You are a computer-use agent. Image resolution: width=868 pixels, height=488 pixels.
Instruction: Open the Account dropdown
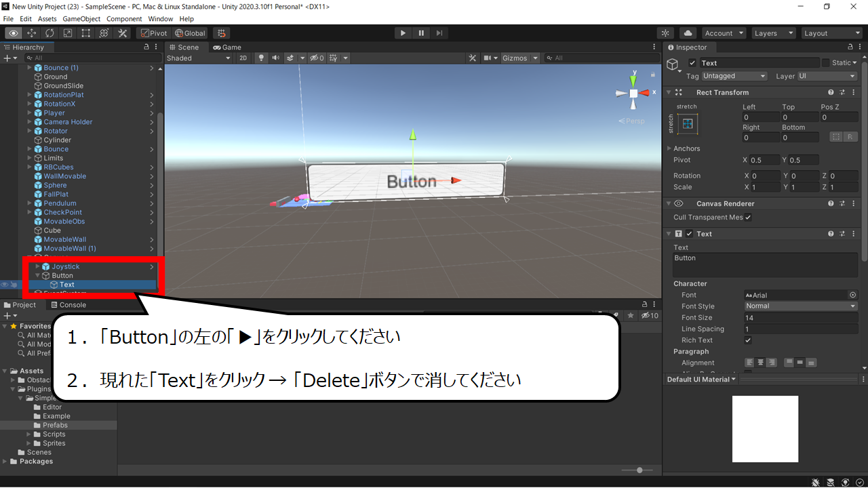pos(724,33)
